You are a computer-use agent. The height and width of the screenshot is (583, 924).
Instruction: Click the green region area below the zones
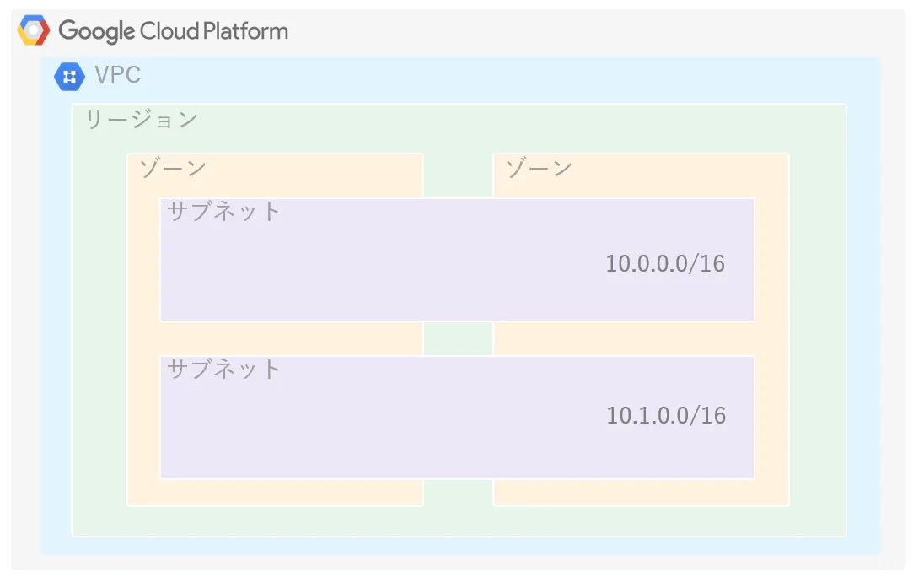(459, 521)
